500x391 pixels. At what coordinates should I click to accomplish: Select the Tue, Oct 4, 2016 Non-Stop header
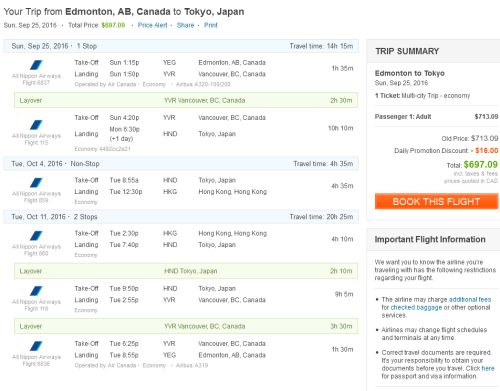(x=181, y=164)
